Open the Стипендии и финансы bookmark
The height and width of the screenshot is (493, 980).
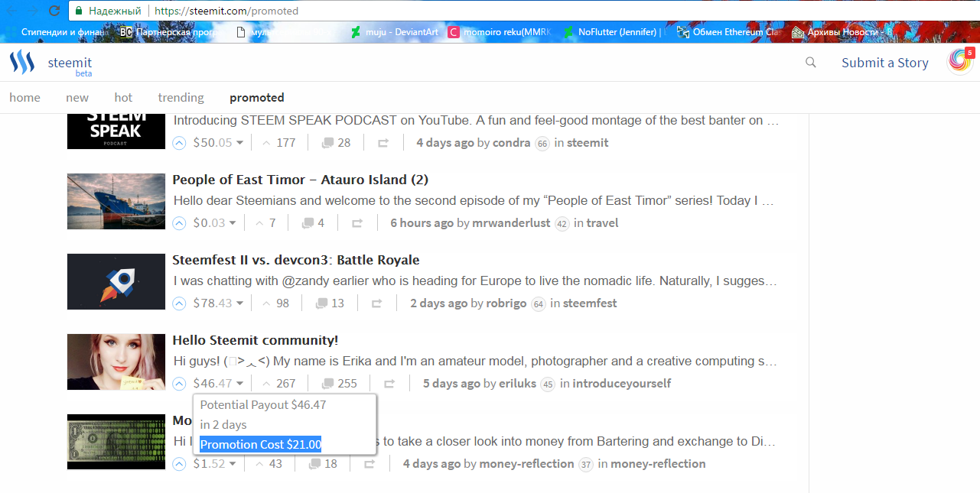[57, 32]
